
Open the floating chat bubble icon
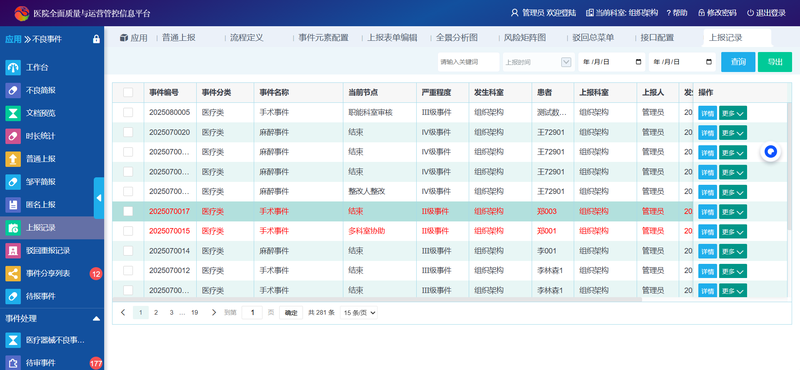tap(771, 152)
